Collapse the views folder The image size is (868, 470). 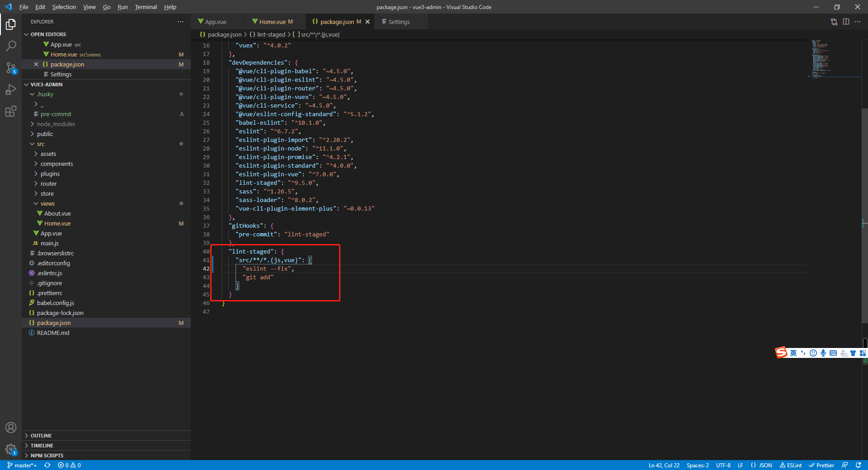coord(106,203)
